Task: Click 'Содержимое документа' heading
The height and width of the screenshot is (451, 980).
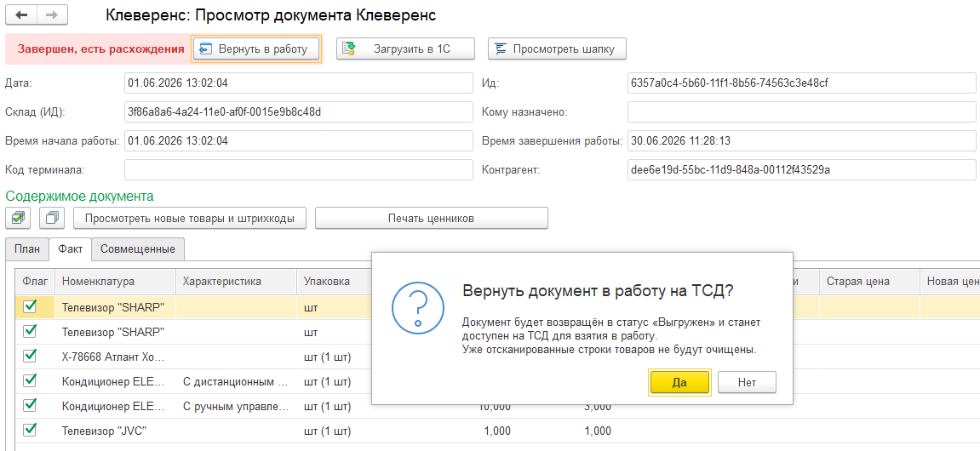Action: 79,196
